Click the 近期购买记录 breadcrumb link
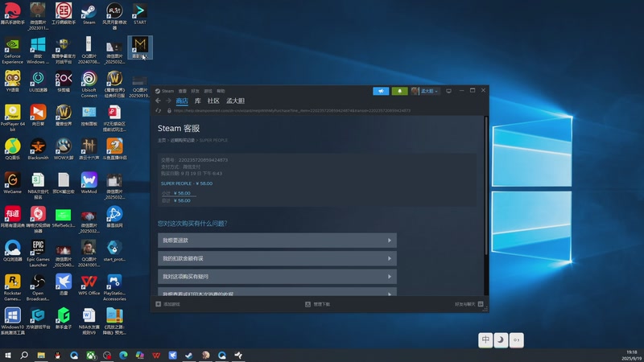This screenshot has width=644, height=362. [x=183, y=140]
